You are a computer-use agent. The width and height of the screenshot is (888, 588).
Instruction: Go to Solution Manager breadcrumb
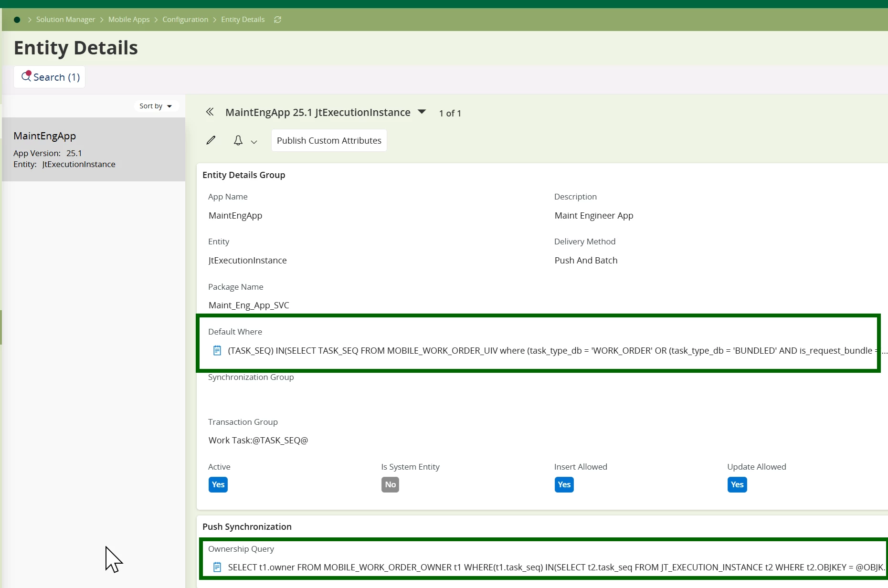point(65,20)
